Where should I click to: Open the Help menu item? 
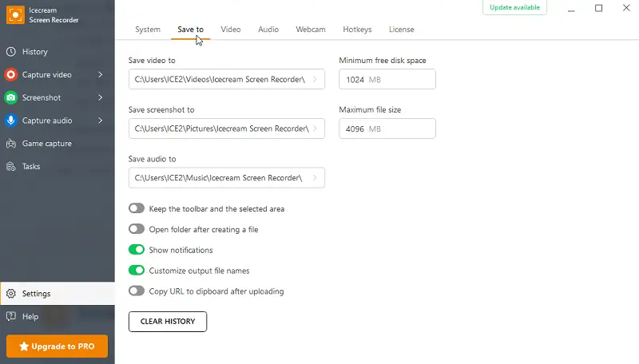30,316
